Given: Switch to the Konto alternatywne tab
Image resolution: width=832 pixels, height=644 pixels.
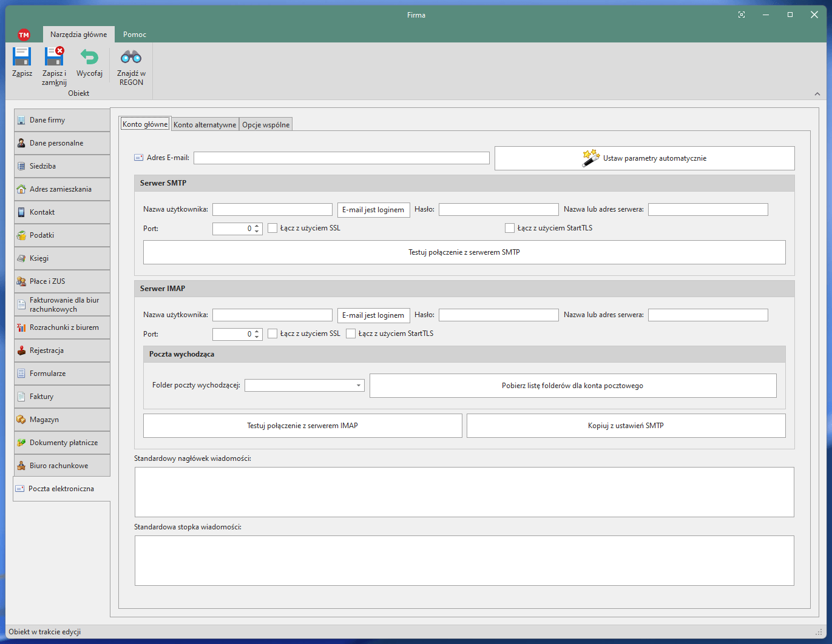Looking at the screenshot, I should 205,125.
